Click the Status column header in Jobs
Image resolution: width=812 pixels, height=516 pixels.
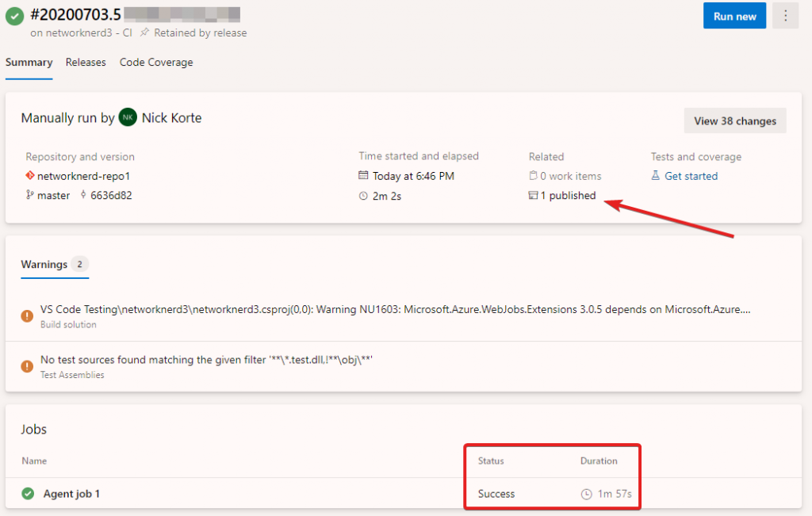point(491,461)
